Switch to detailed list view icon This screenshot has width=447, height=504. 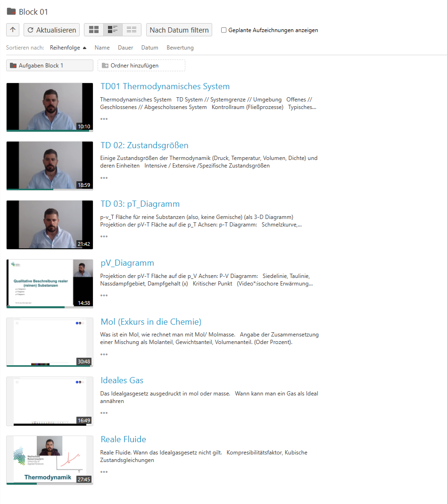point(113,30)
